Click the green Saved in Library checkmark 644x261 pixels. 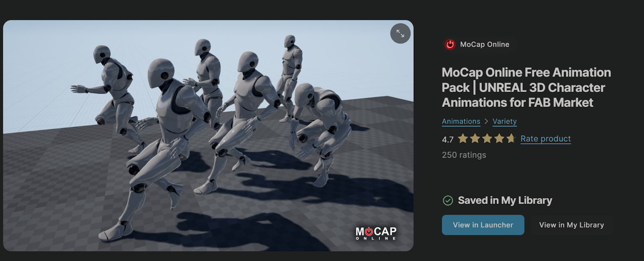pos(448,200)
